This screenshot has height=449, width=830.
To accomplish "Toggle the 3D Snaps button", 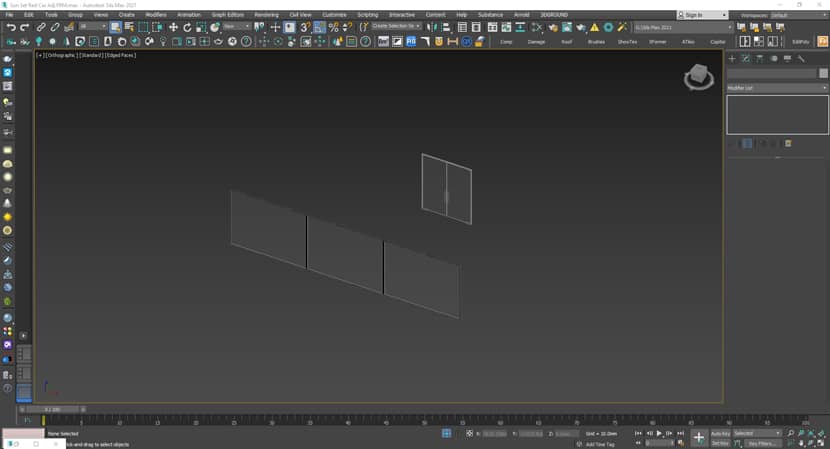I will [x=305, y=27].
